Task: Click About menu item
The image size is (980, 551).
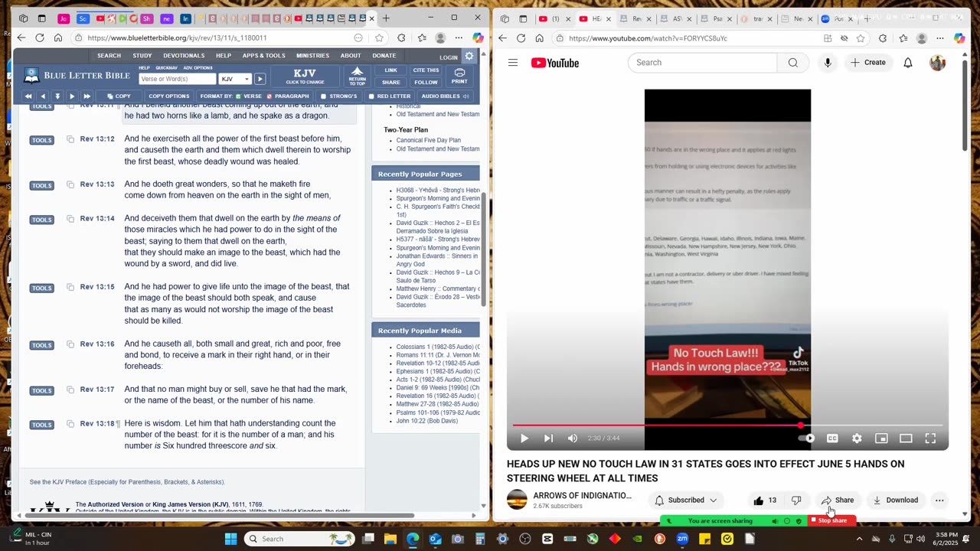Action: tap(351, 56)
